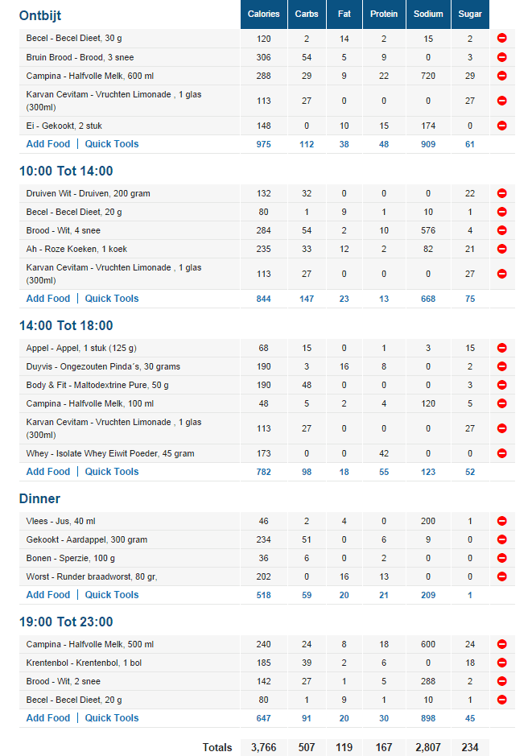Remove Ah - Roze Koeken entry
Screen dimensions: 532x756
coord(501,249)
